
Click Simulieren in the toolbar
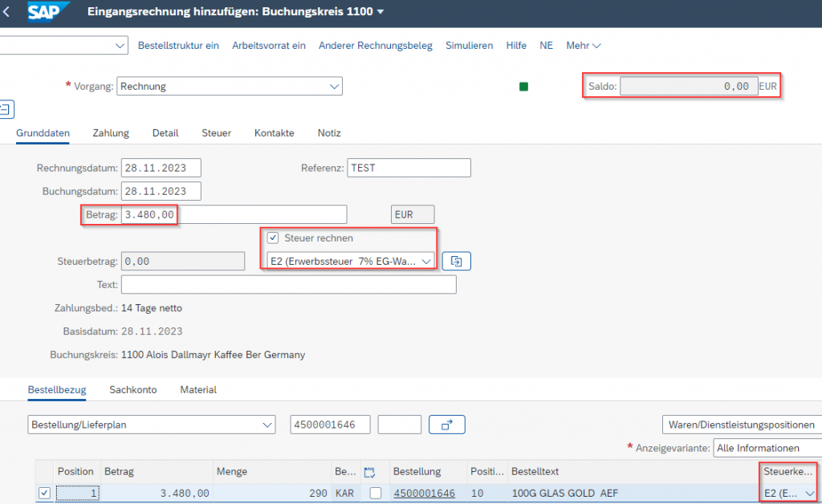click(x=469, y=46)
